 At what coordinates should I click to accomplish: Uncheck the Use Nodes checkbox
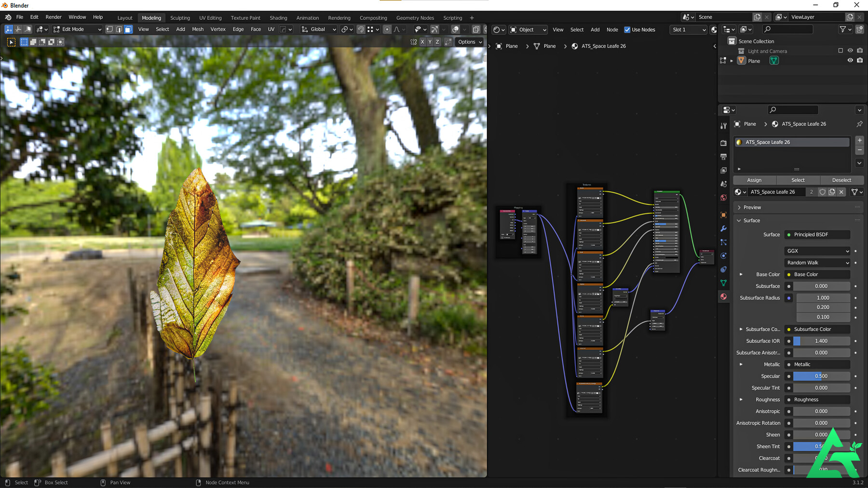(x=628, y=29)
